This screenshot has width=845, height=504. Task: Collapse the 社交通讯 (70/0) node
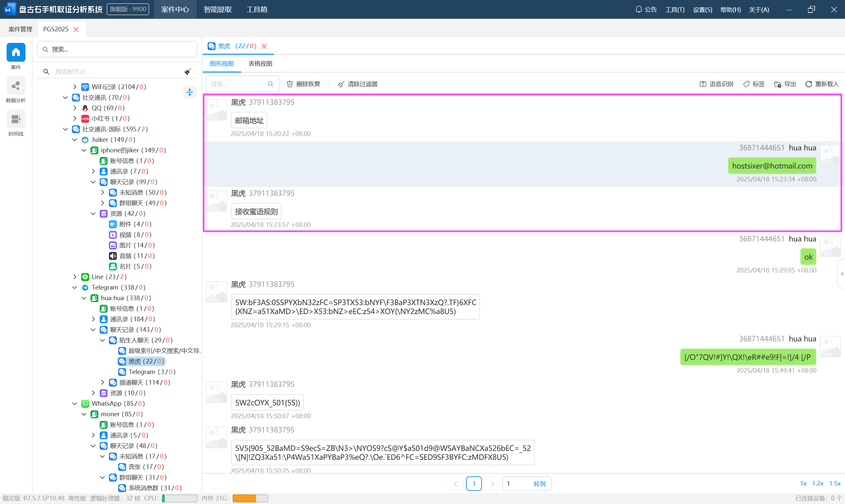coord(66,97)
